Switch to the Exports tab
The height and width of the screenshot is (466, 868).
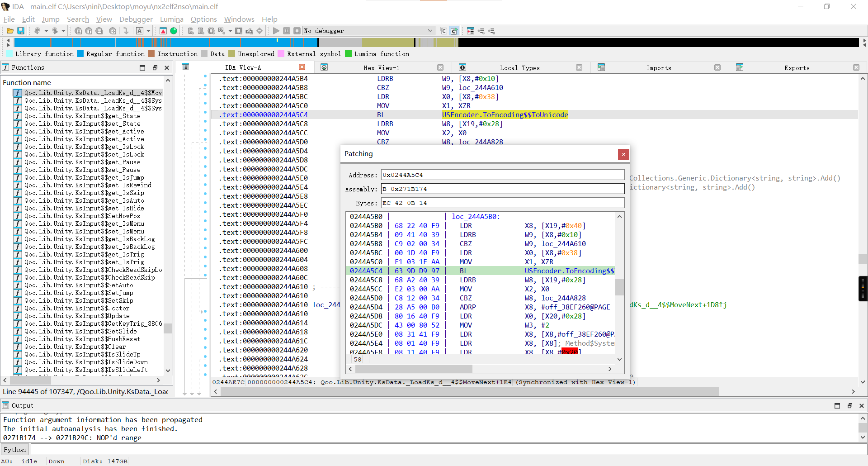click(797, 68)
